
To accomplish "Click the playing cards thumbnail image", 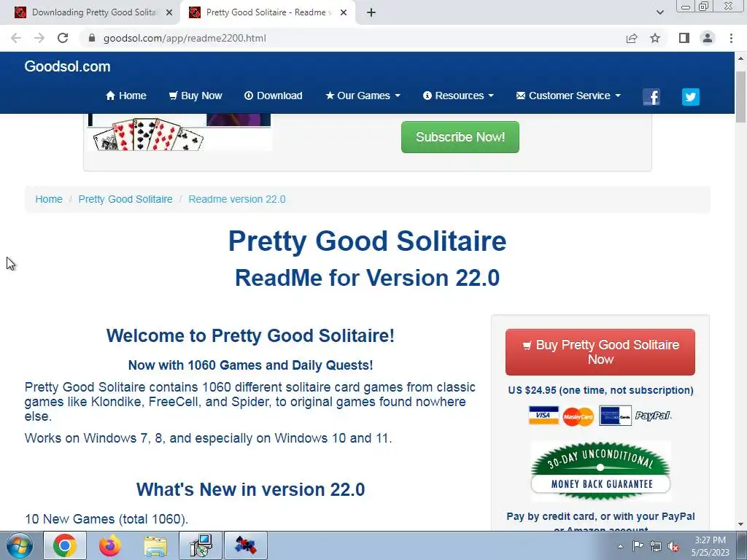I will 180,133.
